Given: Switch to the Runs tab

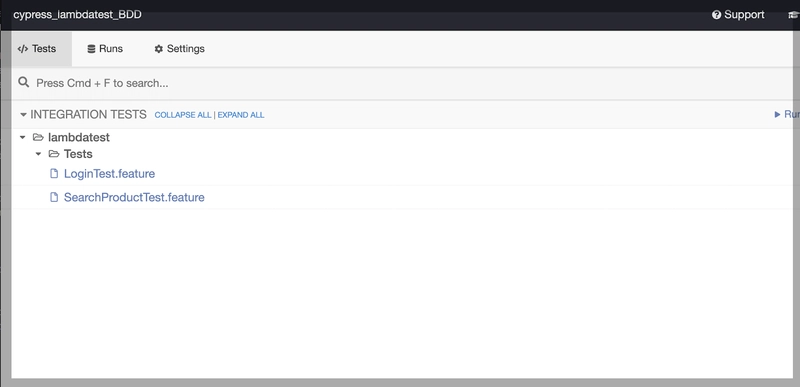Looking at the screenshot, I should (x=105, y=49).
